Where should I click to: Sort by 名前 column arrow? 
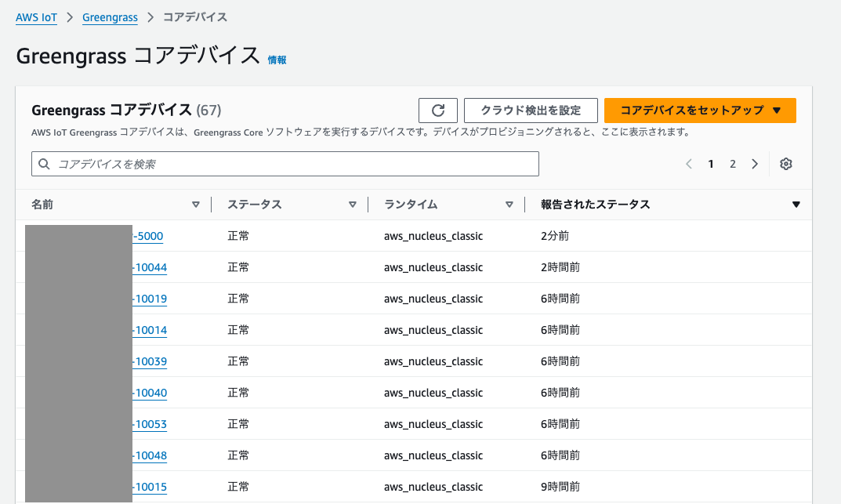click(196, 205)
